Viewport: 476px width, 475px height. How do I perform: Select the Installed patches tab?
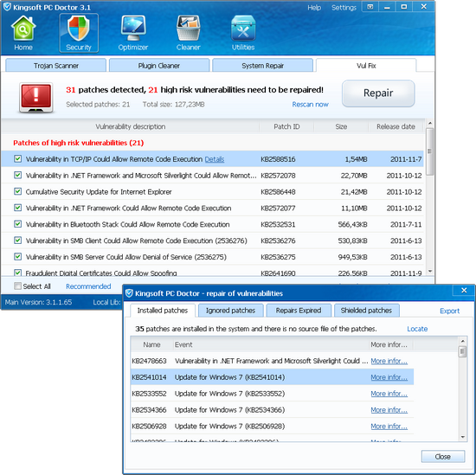(163, 311)
